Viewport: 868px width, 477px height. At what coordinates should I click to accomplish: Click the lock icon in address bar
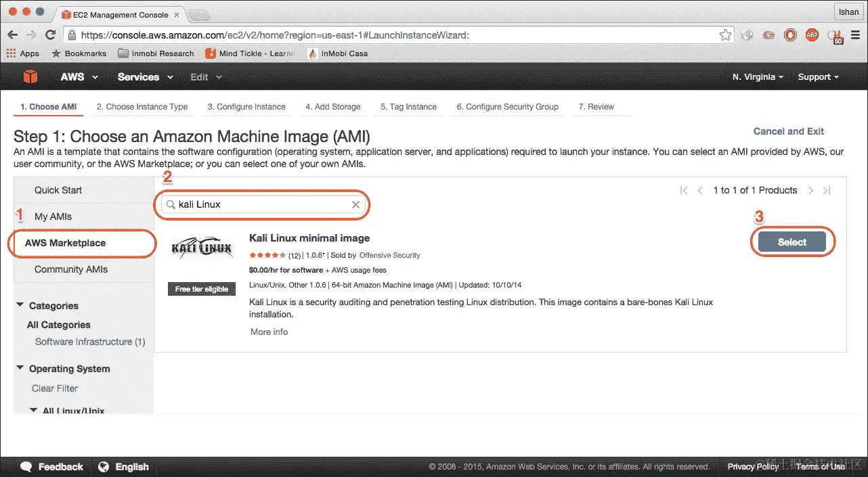pyautogui.click(x=72, y=35)
